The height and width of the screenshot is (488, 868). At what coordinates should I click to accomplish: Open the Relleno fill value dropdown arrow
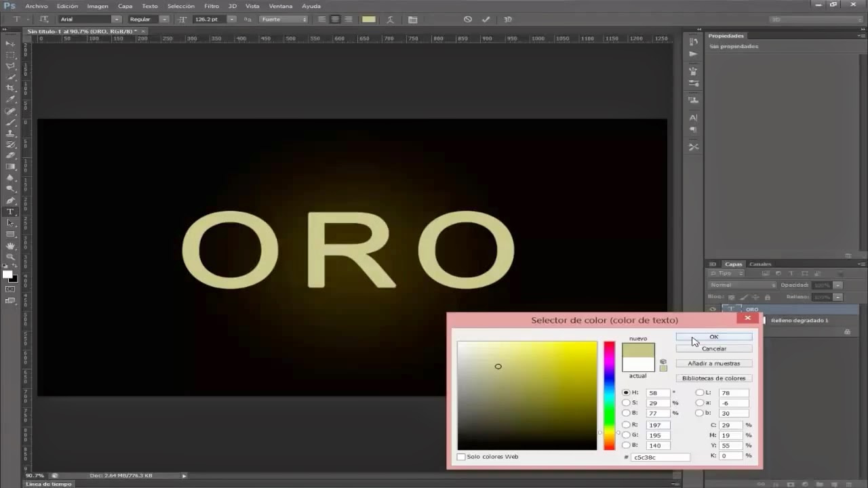click(x=838, y=297)
